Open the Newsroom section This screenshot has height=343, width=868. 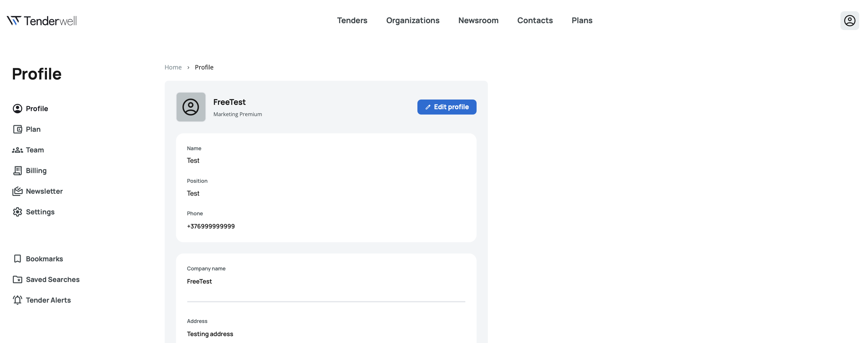point(478,21)
